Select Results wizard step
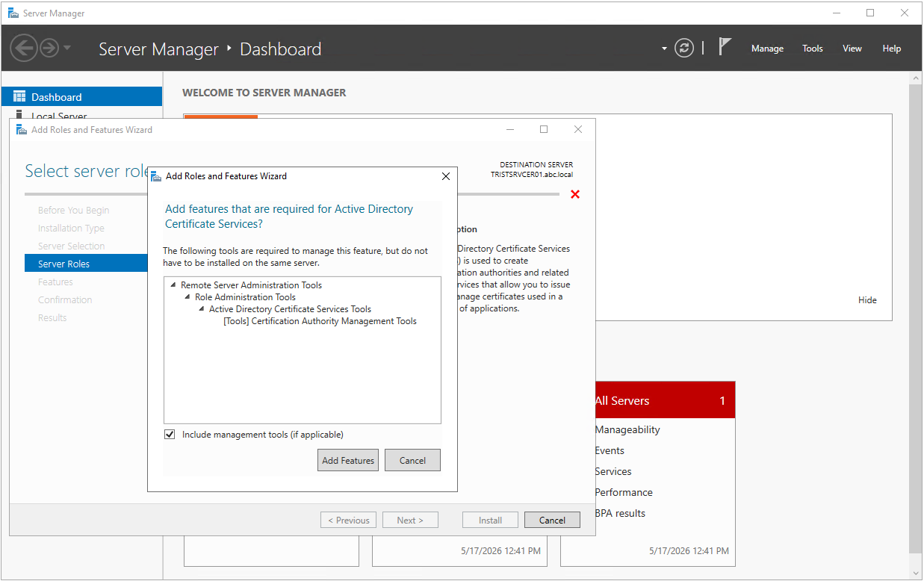924x581 pixels. (52, 318)
